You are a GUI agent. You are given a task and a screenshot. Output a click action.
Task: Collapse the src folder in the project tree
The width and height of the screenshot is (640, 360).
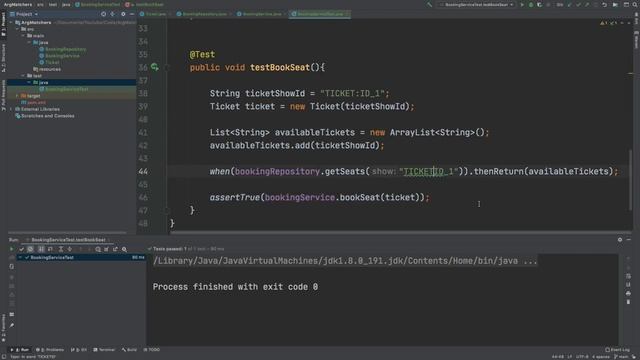pyautogui.click(x=18, y=29)
